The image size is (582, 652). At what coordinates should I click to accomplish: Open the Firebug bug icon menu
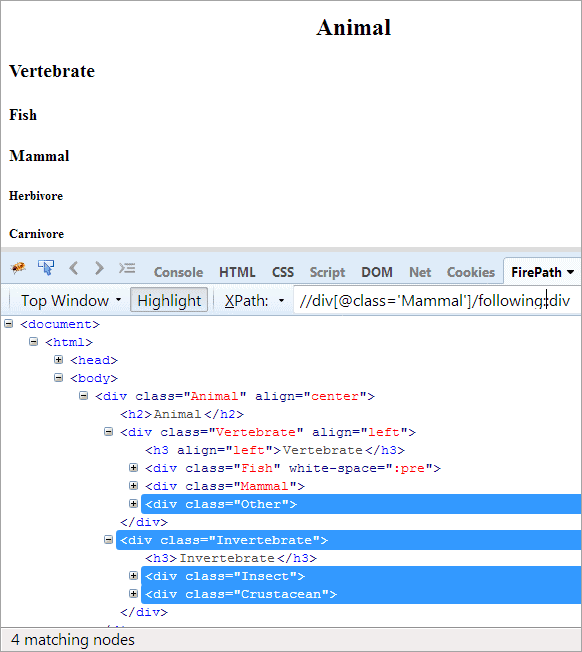(x=18, y=268)
